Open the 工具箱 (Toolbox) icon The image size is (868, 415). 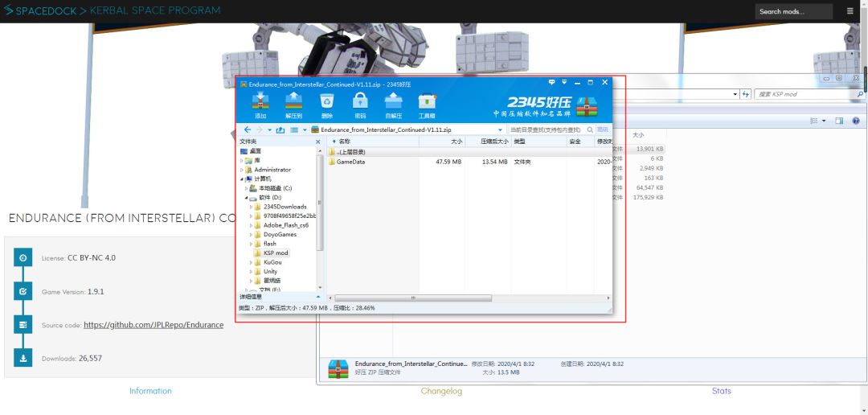click(427, 101)
